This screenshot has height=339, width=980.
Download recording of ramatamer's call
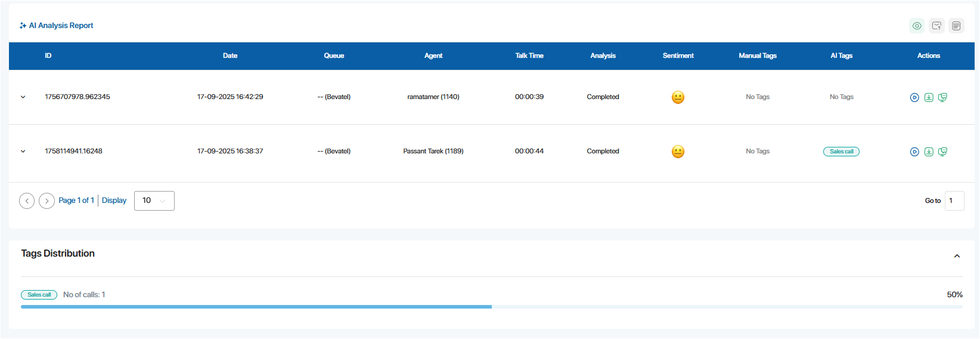click(x=929, y=97)
